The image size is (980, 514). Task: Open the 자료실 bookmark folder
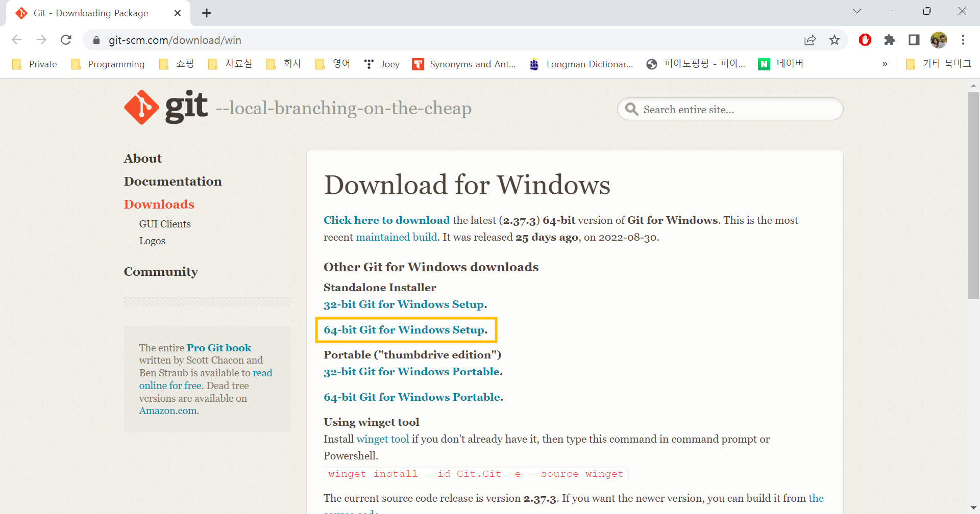point(230,64)
